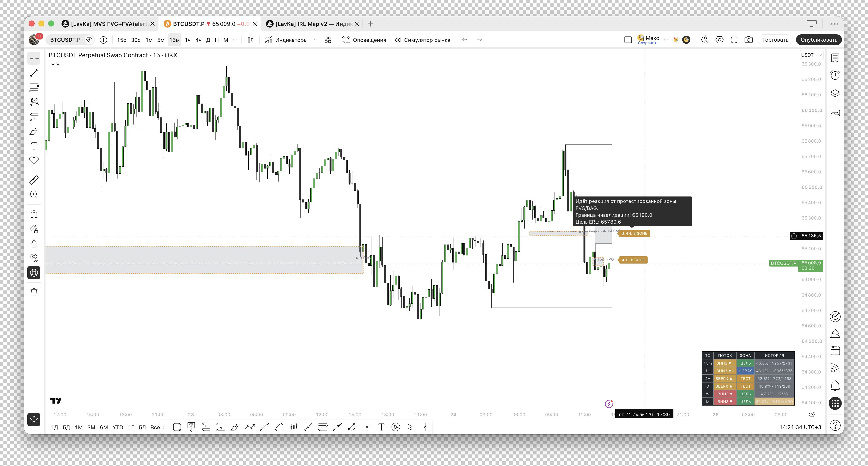Select the brush drawing tool

[34, 131]
